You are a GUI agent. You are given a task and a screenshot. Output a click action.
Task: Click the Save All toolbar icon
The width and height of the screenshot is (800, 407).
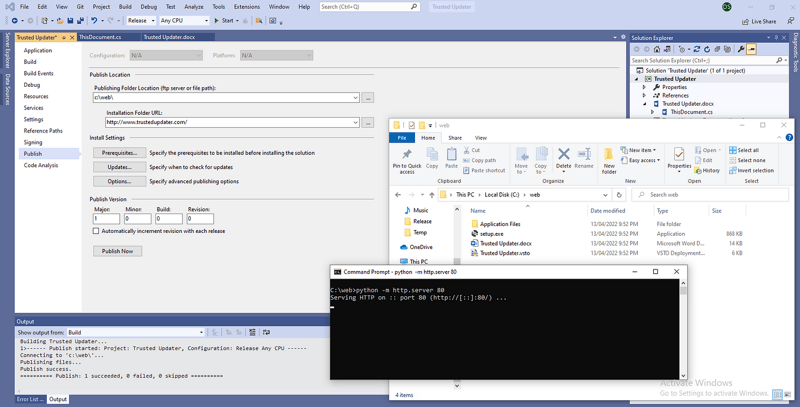80,20
